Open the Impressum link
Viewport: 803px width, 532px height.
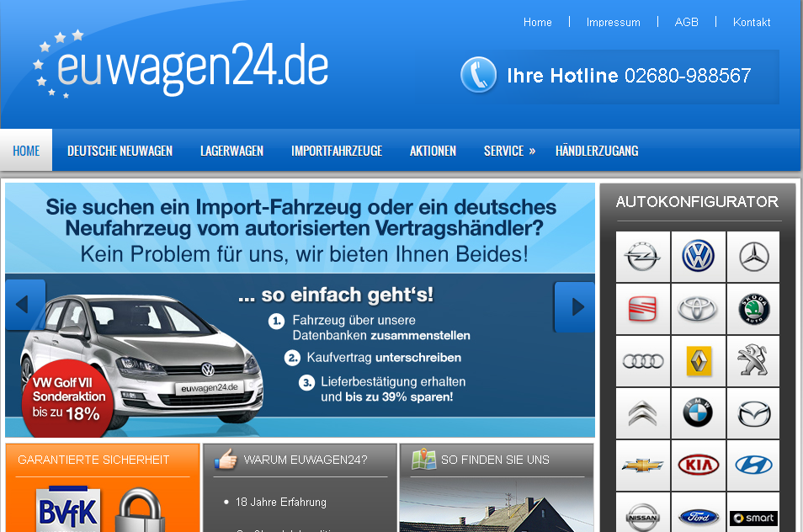pyautogui.click(x=613, y=22)
